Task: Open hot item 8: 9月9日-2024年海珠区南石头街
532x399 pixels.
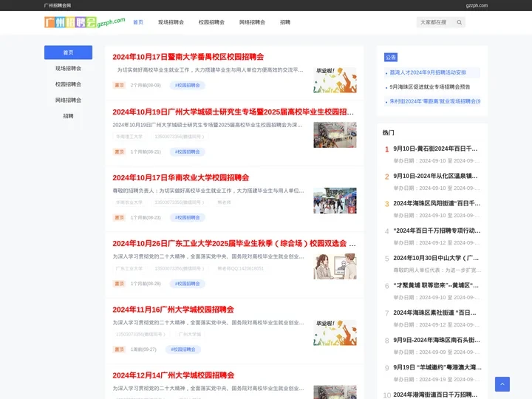Action: pyautogui.click(x=437, y=340)
